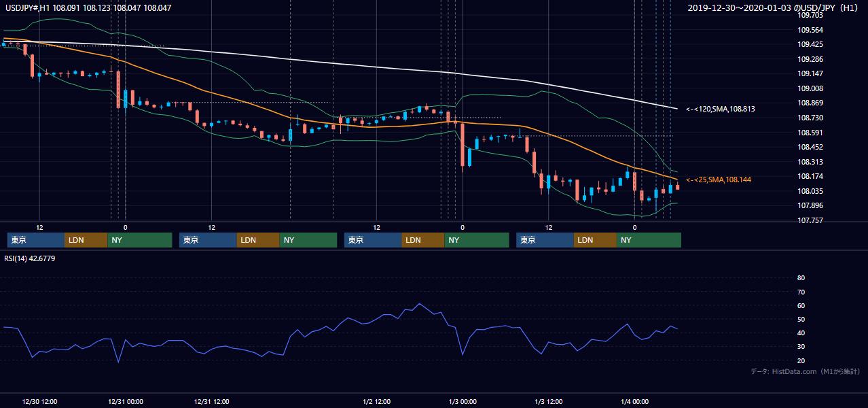Click the 2019-12-30〜2020-01-03 date range heading
Screen dimensions: 868x408
click(x=774, y=7)
